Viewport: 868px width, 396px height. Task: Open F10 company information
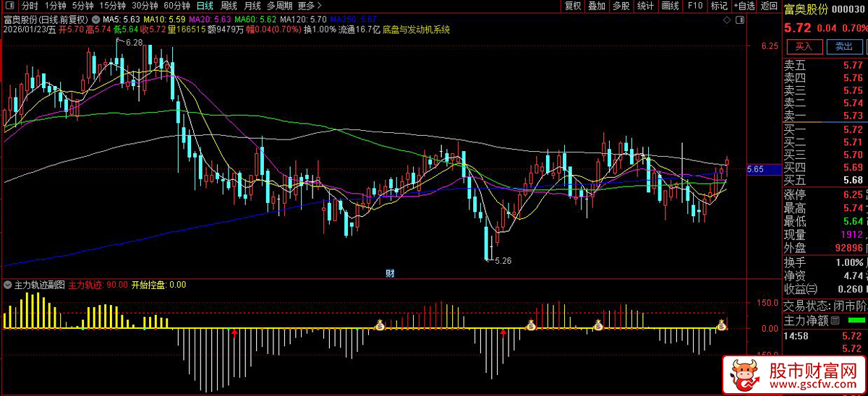click(695, 6)
